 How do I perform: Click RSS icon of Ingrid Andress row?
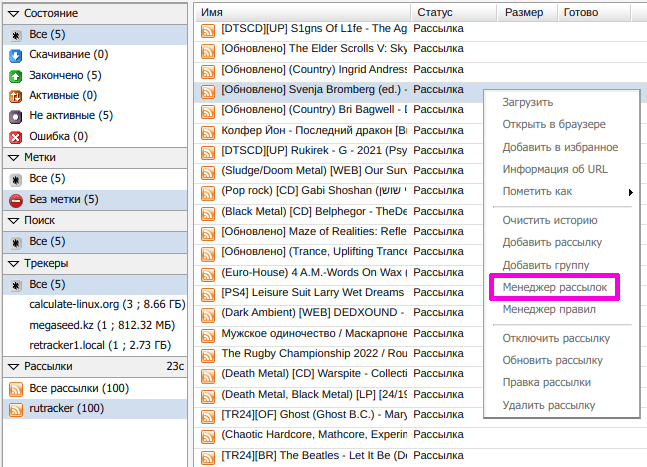pos(208,71)
